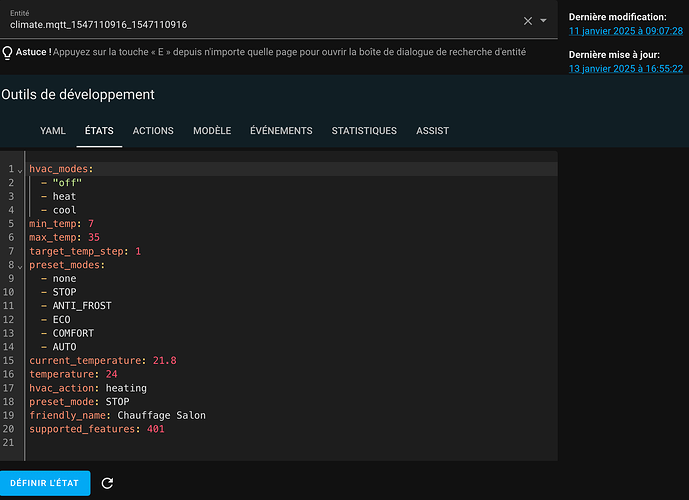Click the supported_features: 401 line
Viewport: 689px width, 500px height.
point(97,429)
